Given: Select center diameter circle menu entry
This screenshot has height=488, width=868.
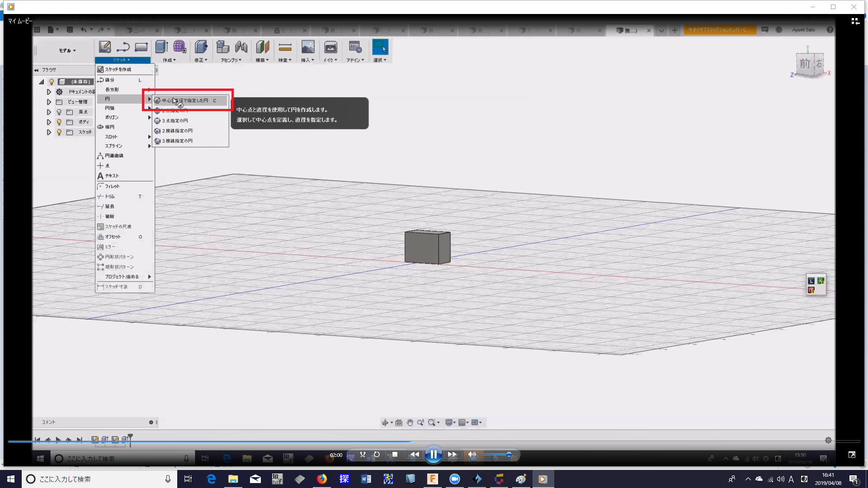Looking at the screenshot, I should (x=185, y=100).
